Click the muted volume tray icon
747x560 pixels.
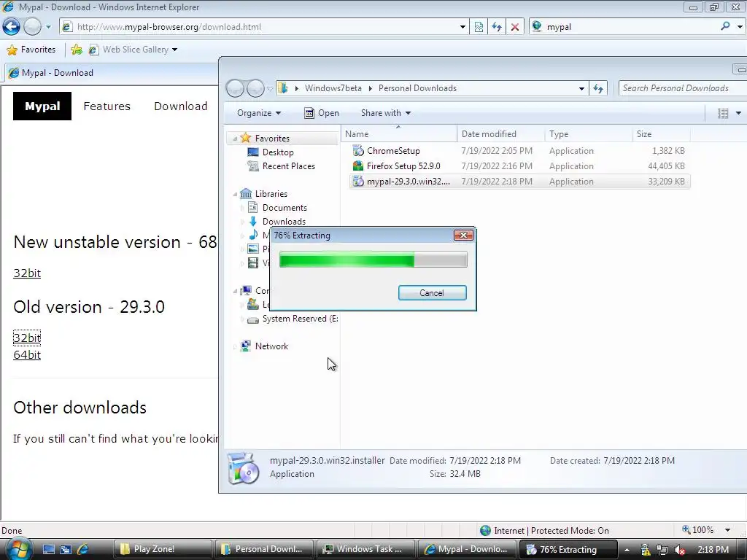[680, 550]
